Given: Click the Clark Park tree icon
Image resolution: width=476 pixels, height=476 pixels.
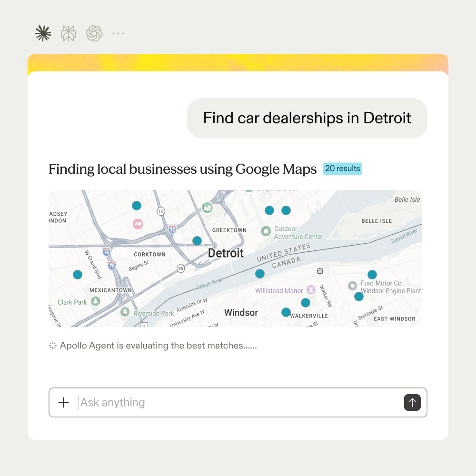Looking at the screenshot, I should (96, 301).
